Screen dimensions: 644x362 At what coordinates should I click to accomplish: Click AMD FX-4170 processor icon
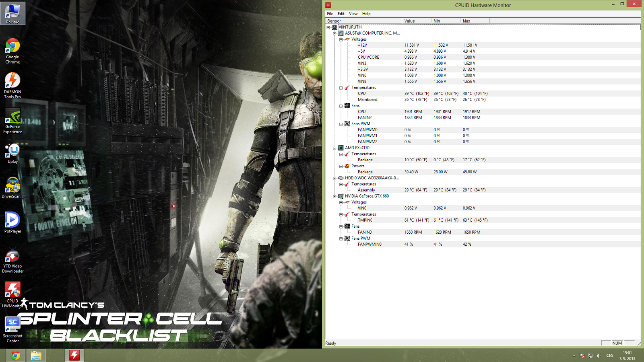(341, 148)
